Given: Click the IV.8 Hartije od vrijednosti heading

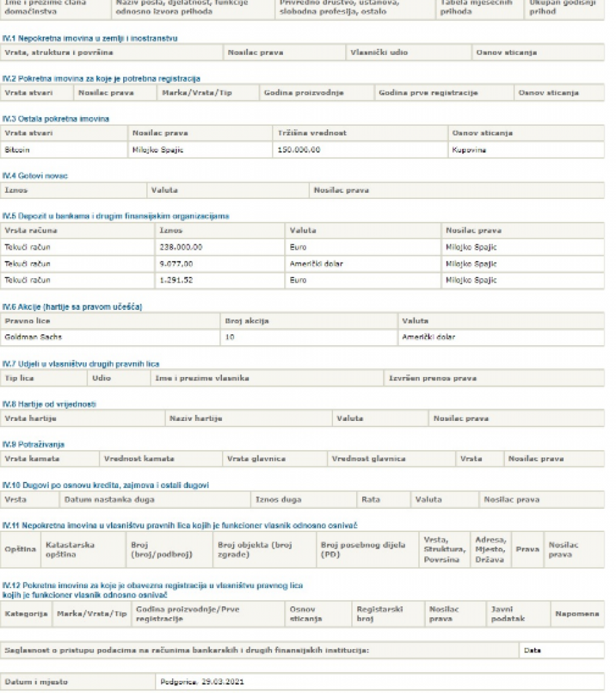Looking at the screenshot, I should pyautogui.click(x=49, y=404).
